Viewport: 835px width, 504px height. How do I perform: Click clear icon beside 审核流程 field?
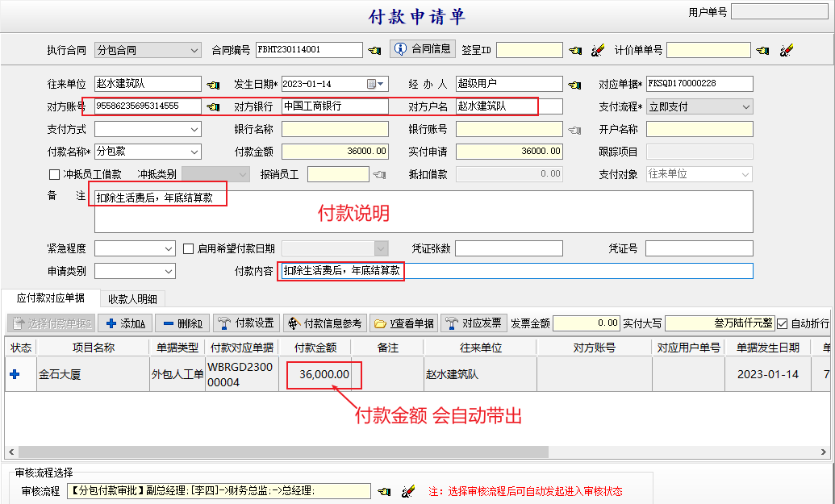click(408, 491)
